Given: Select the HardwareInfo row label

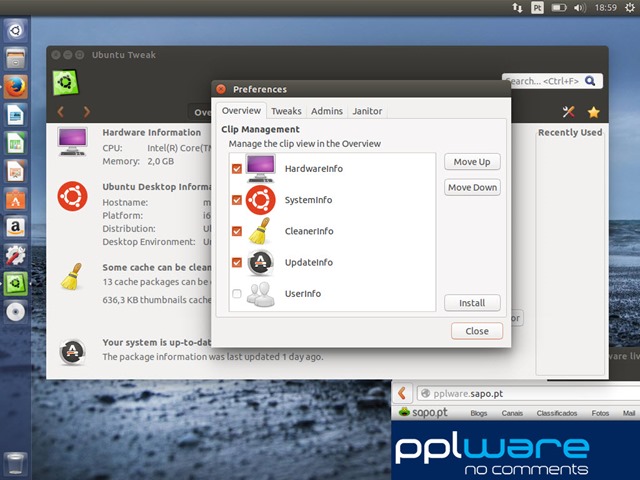Looking at the screenshot, I should coord(313,169).
